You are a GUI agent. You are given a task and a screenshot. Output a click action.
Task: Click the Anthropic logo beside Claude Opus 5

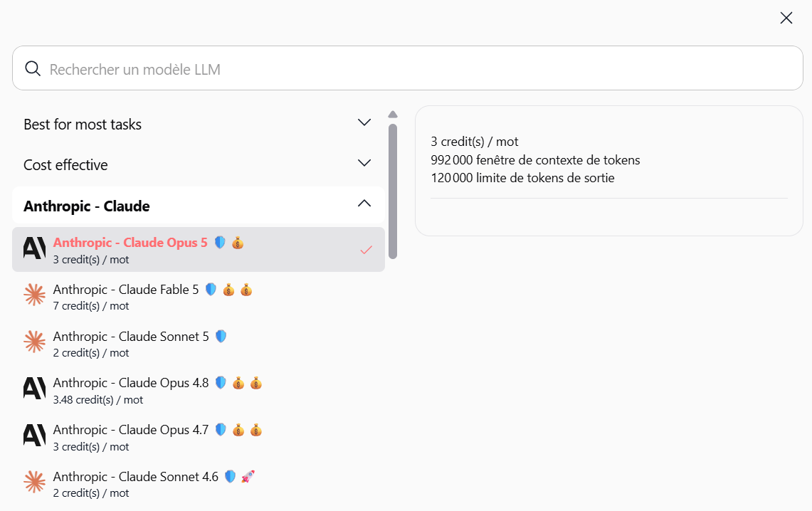point(34,248)
